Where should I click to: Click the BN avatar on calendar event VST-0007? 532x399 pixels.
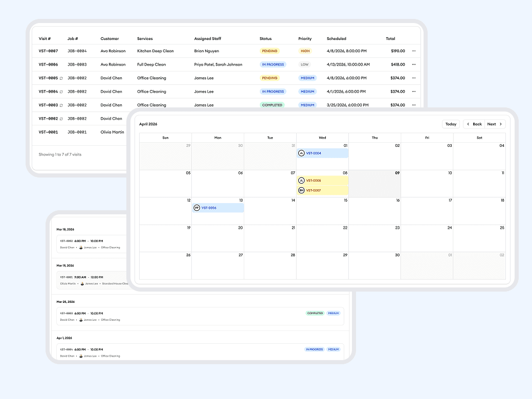[302, 190]
